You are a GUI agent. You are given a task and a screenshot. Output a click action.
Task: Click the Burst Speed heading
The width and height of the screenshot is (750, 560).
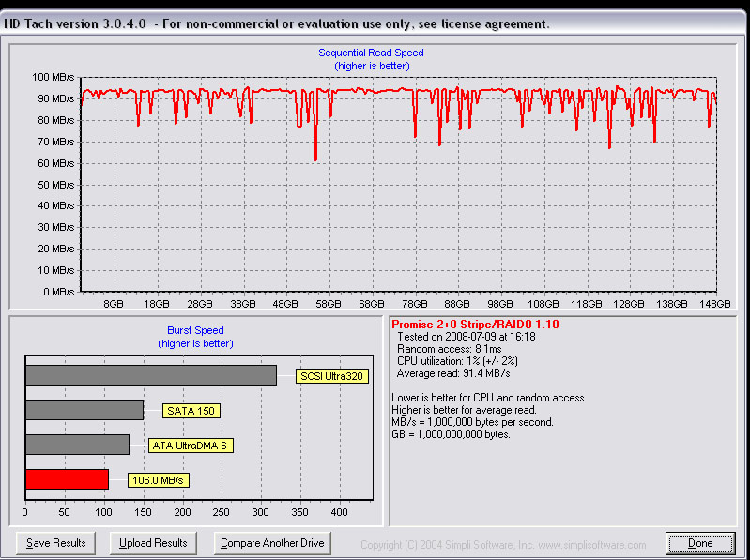(x=195, y=330)
